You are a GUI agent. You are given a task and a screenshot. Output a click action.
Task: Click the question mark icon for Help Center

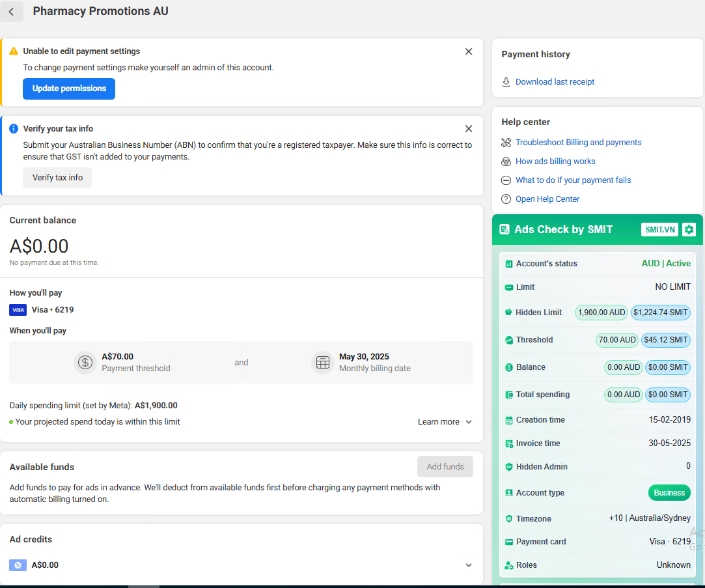(506, 199)
